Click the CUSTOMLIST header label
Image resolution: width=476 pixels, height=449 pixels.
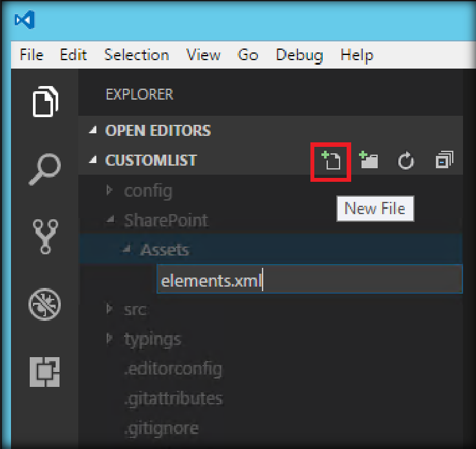tap(151, 160)
